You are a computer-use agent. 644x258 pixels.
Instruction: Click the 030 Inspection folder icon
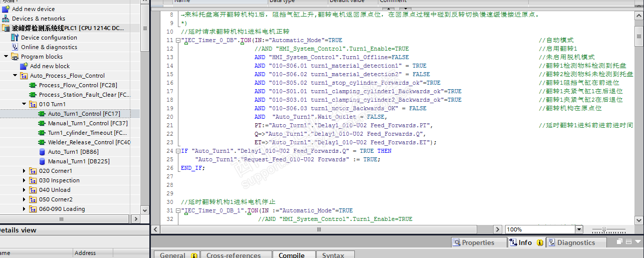pos(33,180)
